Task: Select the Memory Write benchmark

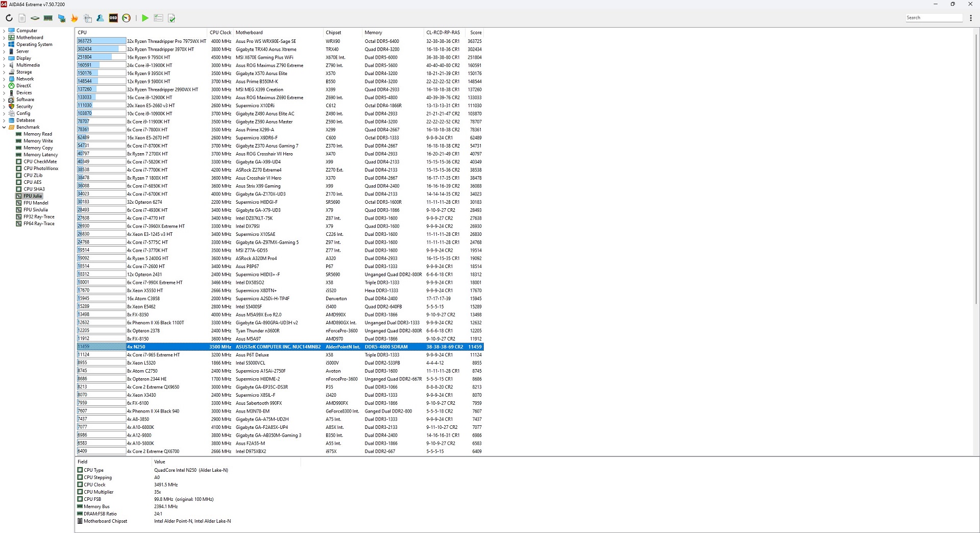Action: point(38,141)
